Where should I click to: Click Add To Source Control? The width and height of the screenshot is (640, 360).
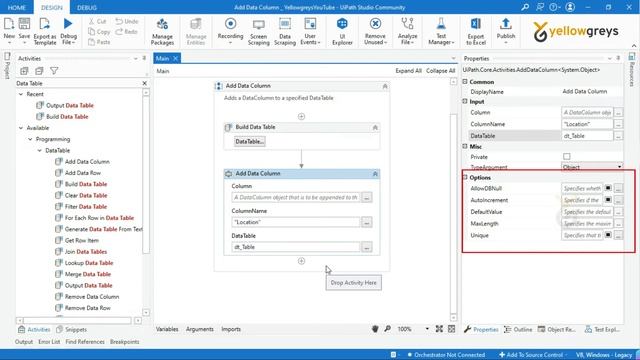[532, 355]
